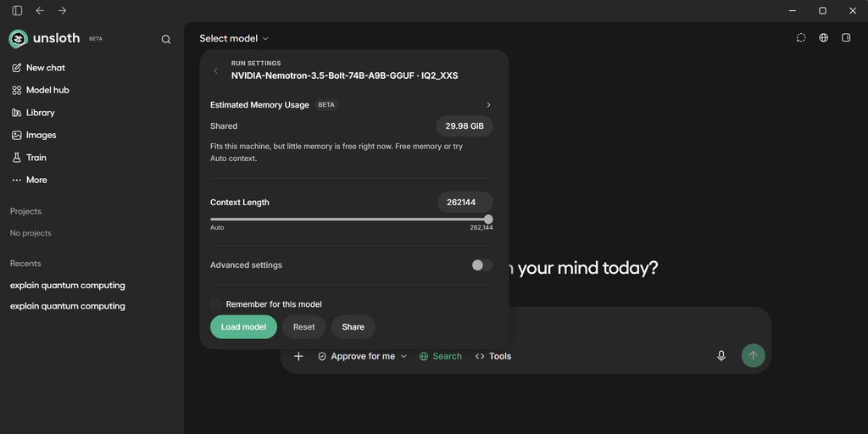
Task: Click the Context Length slider handle
Action: point(488,220)
